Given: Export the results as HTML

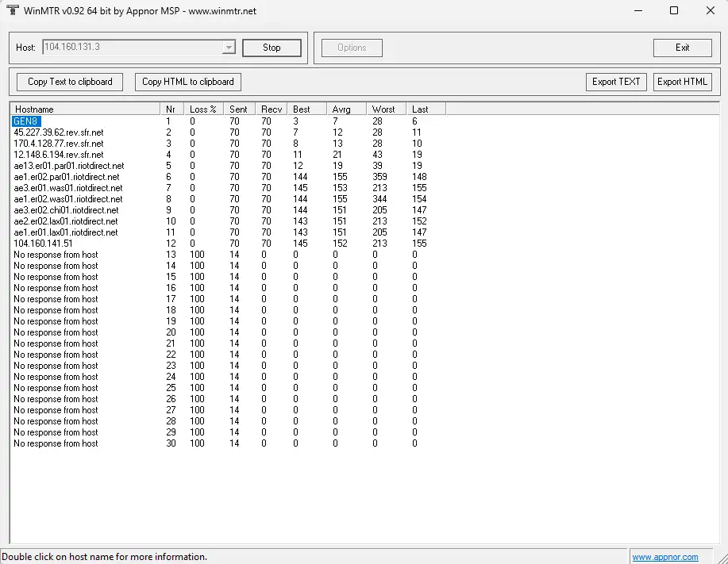Looking at the screenshot, I should tap(682, 82).
